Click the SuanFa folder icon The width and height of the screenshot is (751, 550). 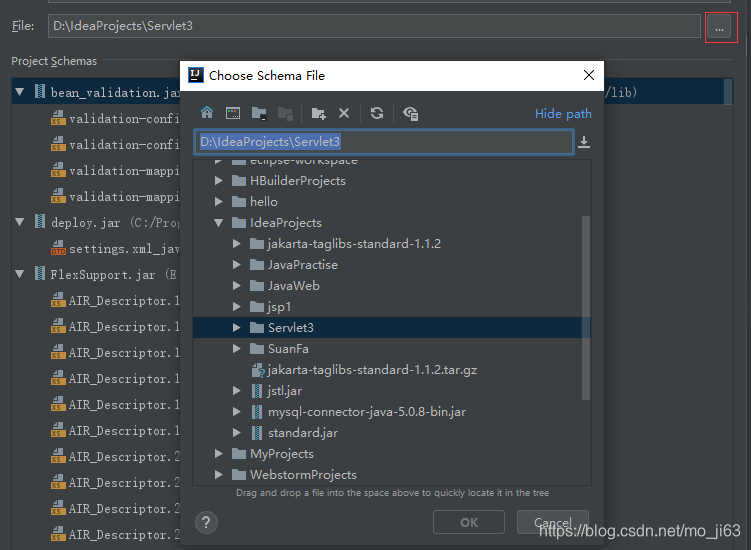pos(257,349)
